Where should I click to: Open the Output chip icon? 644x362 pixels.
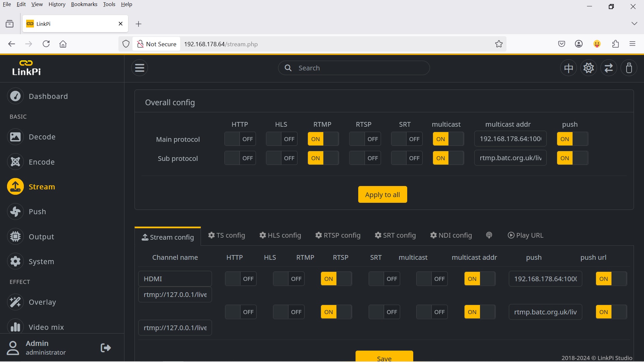[x=15, y=237]
